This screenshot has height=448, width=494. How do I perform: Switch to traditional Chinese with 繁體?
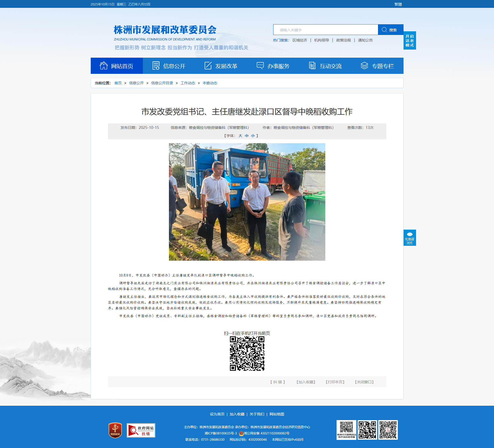(398, 4)
